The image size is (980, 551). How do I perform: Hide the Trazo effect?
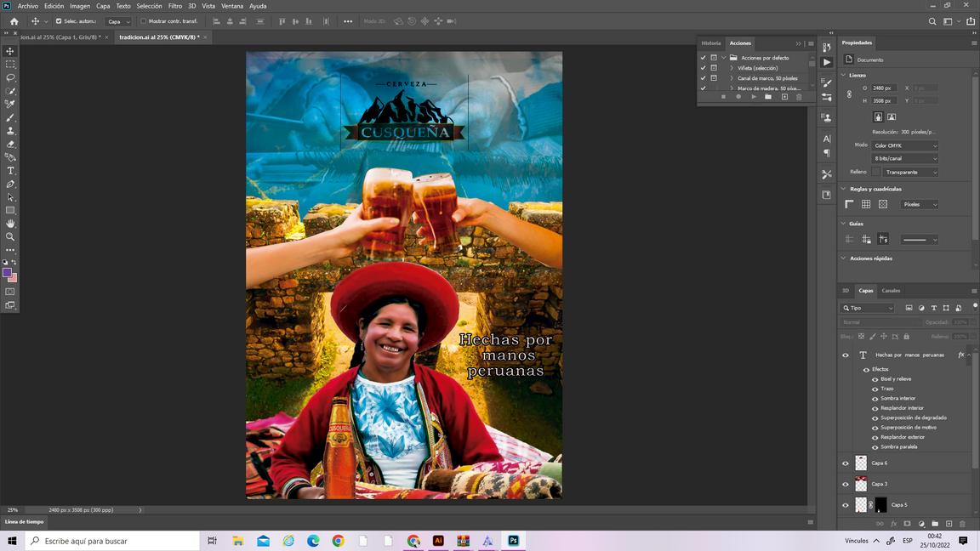[x=875, y=389]
